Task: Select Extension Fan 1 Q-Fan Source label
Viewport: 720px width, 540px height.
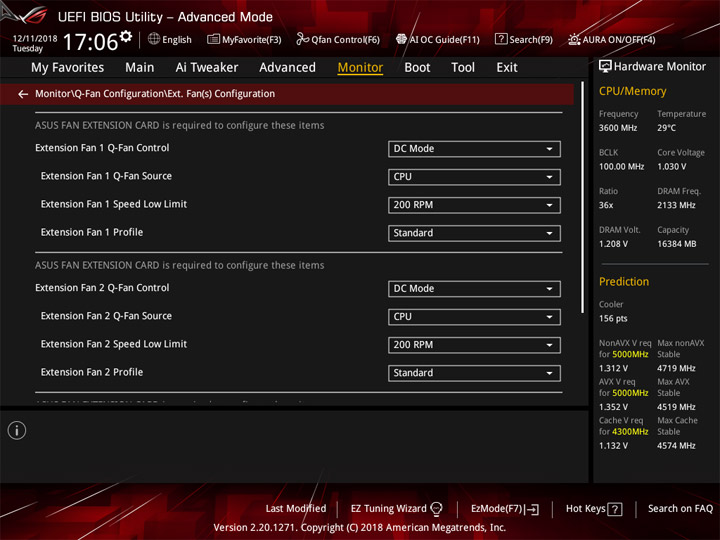Action: click(106, 176)
